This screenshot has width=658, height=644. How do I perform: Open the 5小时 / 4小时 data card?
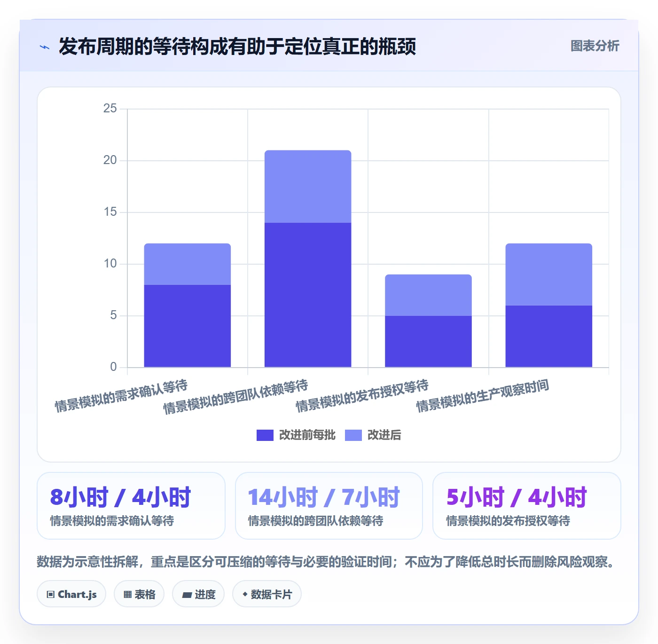(527, 506)
